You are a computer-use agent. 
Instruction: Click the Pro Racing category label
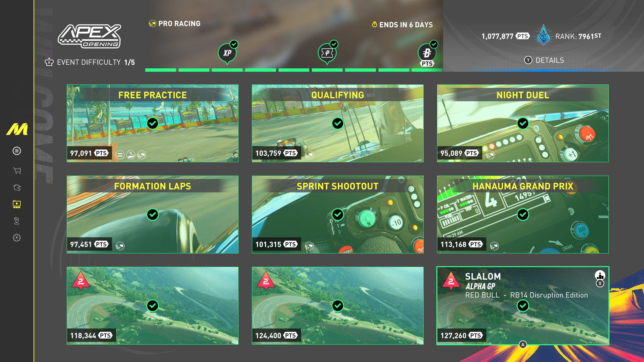(174, 24)
